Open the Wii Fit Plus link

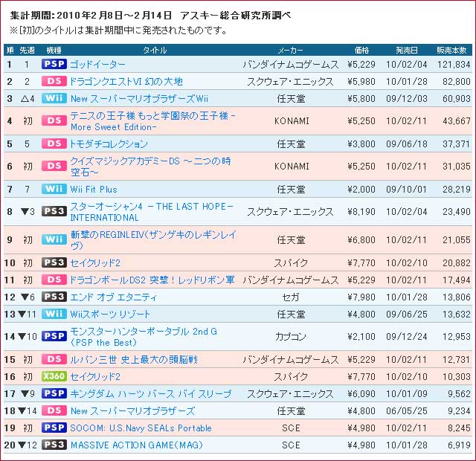(94, 190)
